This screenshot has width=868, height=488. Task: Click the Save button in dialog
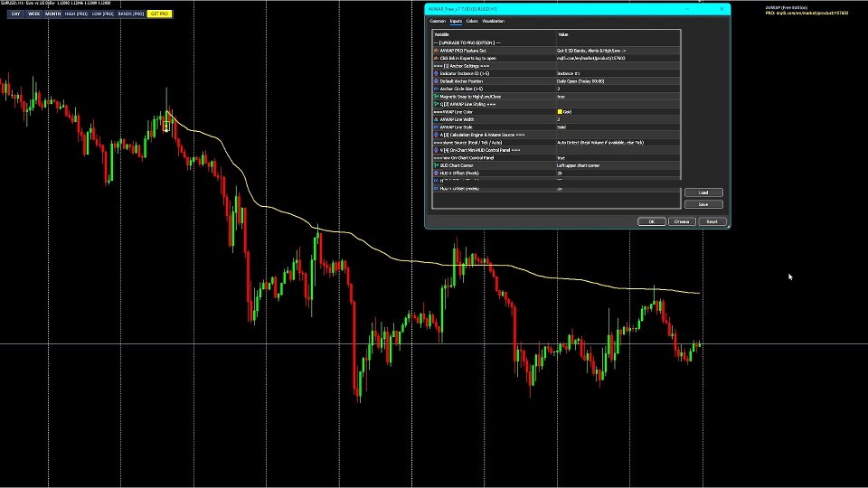click(703, 204)
